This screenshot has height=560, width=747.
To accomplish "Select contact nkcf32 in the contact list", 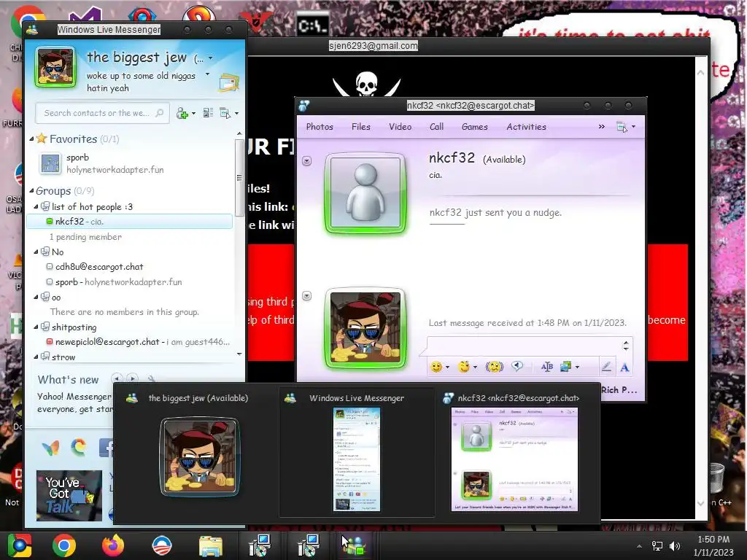I will (130, 222).
